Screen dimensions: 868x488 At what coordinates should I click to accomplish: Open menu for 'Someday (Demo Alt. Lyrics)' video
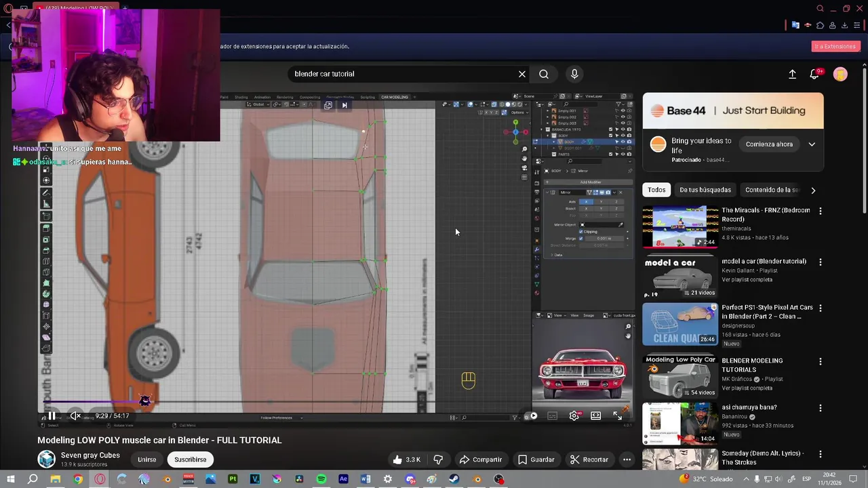821,454
